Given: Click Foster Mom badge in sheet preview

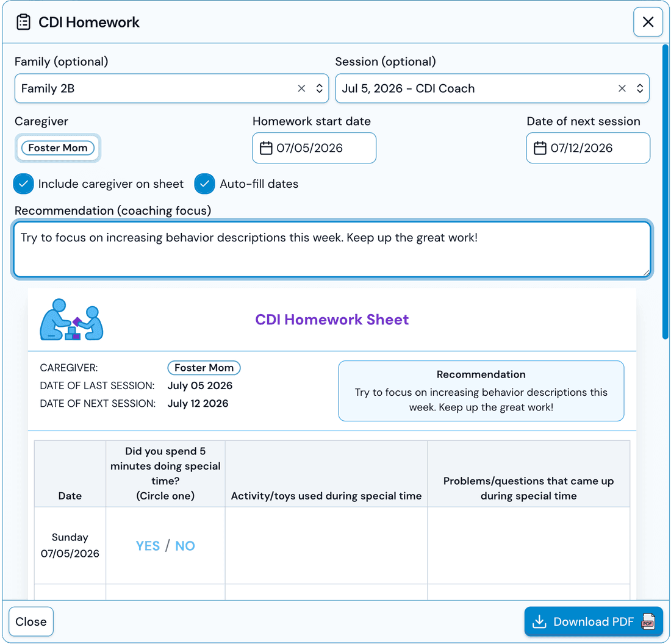Looking at the screenshot, I should point(204,368).
